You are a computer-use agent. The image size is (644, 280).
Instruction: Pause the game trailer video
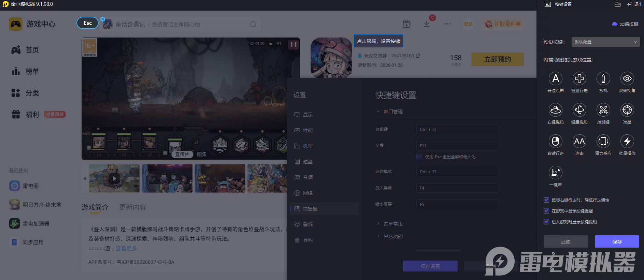coord(294,44)
